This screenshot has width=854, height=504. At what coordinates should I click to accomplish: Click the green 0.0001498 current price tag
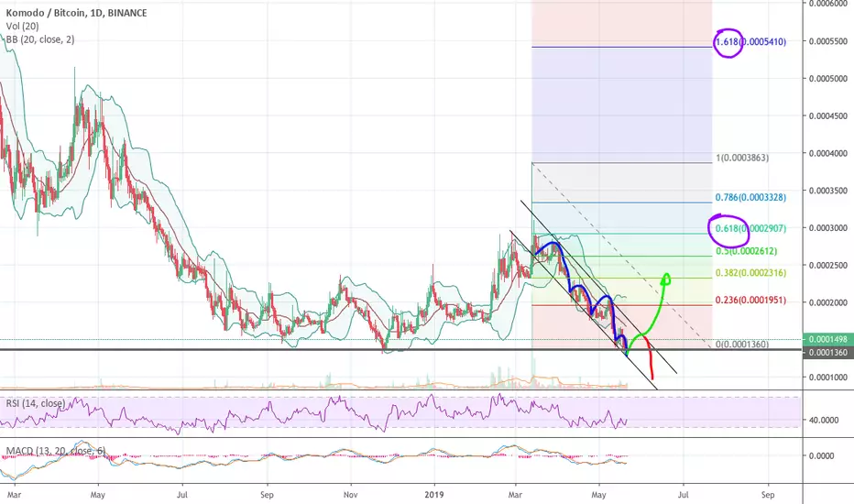pos(828,339)
